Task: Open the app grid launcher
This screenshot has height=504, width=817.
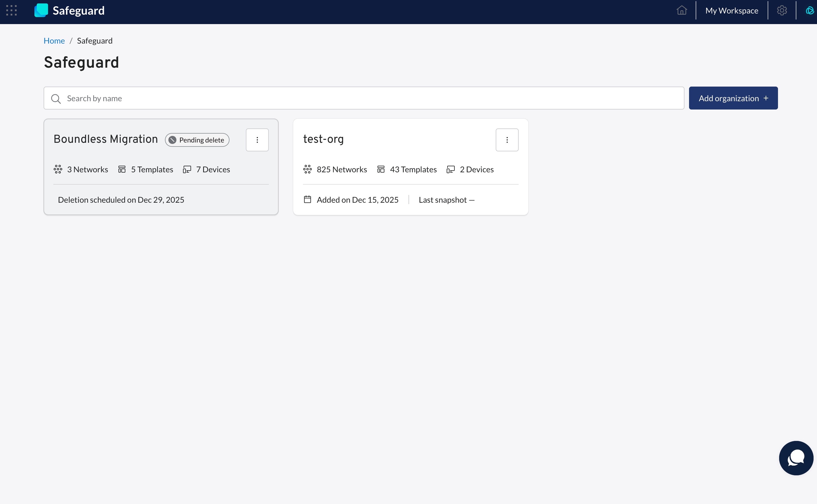Action: pos(11,10)
